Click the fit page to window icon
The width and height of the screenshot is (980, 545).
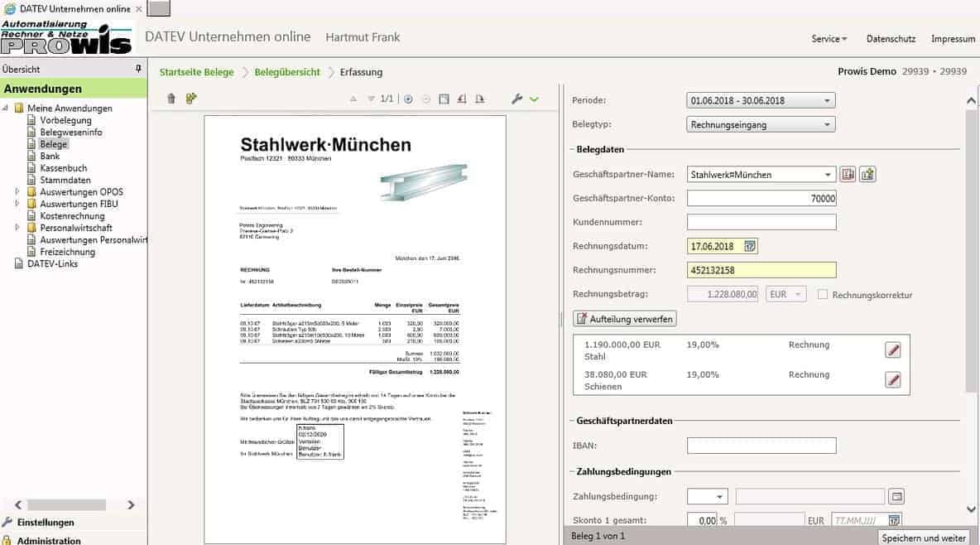pyautogui.click(x=444, y=99)
